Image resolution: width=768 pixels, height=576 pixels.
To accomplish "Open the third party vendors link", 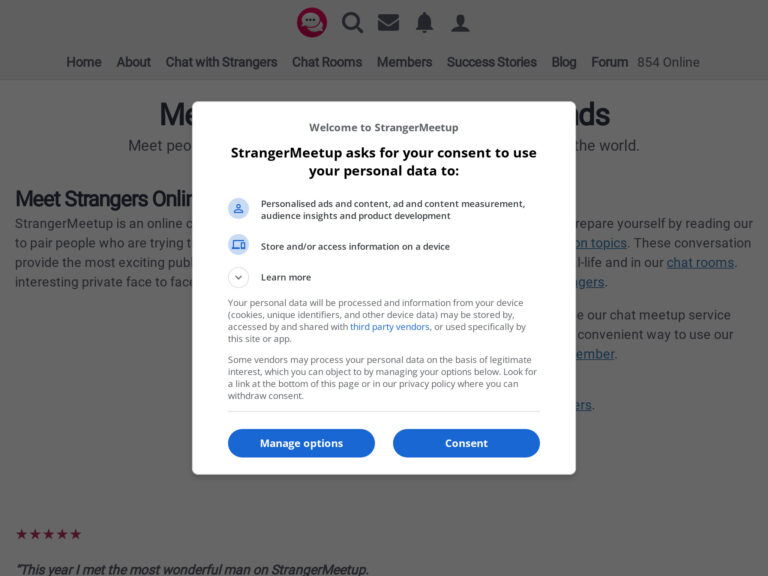I will tap(390, 327).
